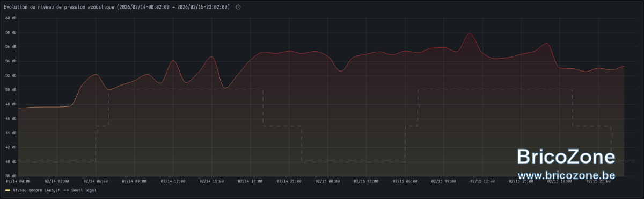Click the '02/14 09:00' time axis label
This screenshot has width=644, height=199.
pyautogui.click(x=134, y=181)
